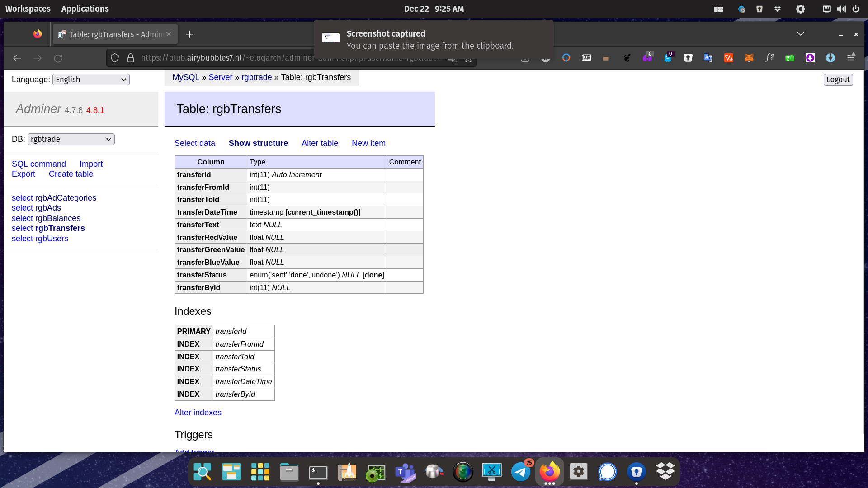Open the system settings gear in top bar
Image resolution: width=868 pixels, height=488 pixels.
point(801,9)
